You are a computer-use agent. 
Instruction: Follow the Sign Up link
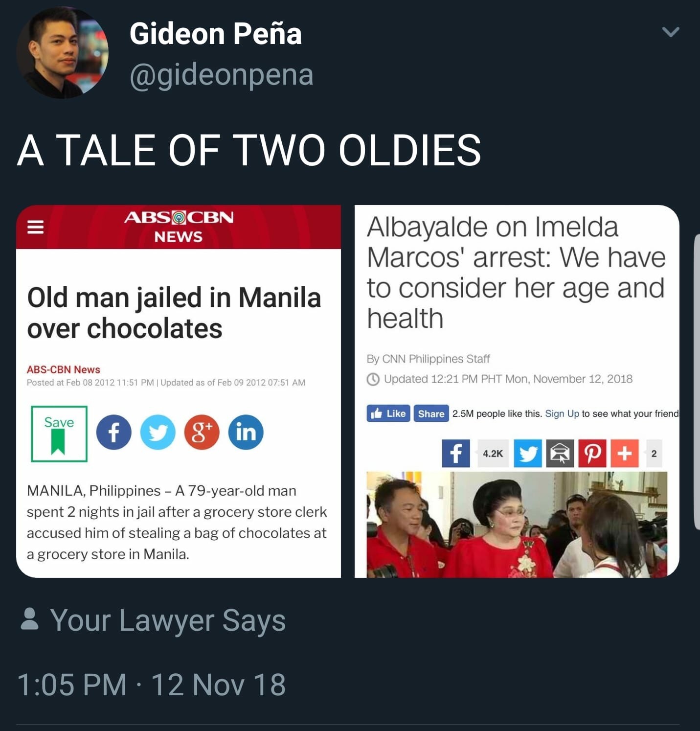pos(562,413)
